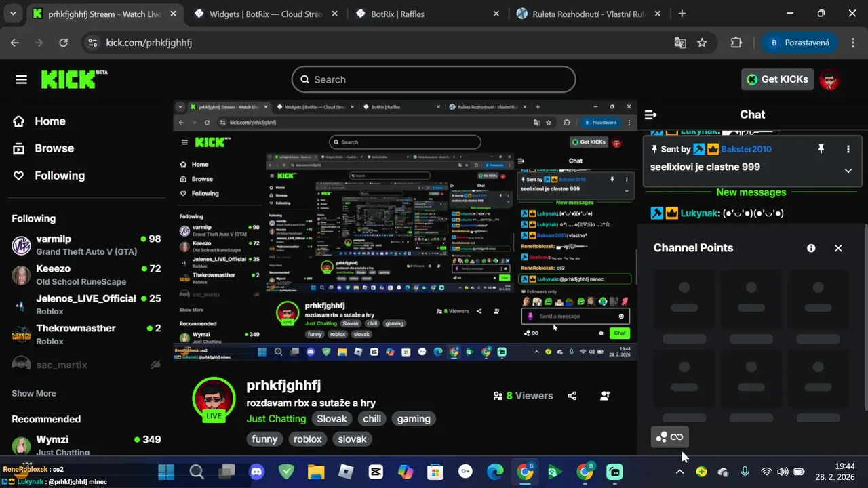Screen dimensions: 868x488
Task: Select the capitalized Slovak tag
Action: click(x=332, y=419)
